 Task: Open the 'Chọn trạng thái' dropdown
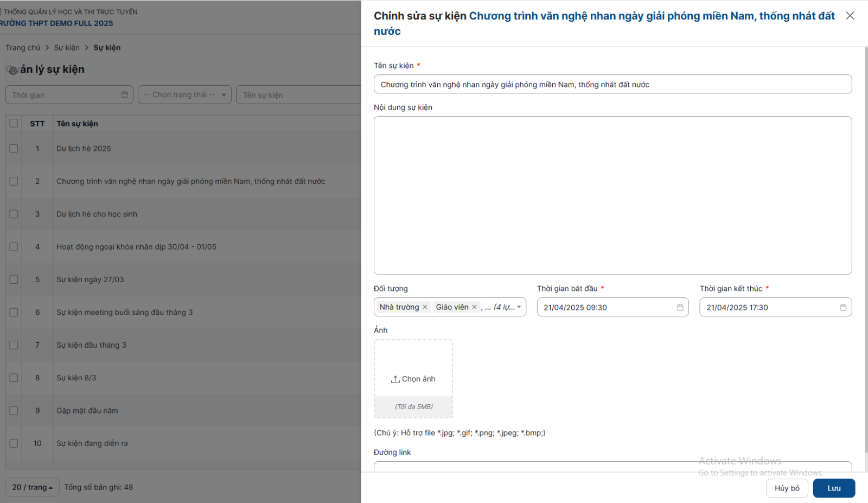click(184, 95)
